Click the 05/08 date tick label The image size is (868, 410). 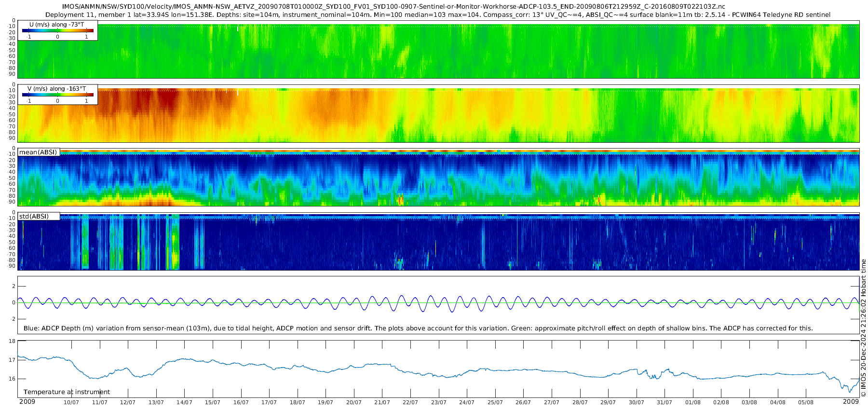click(x=805, y=402)
